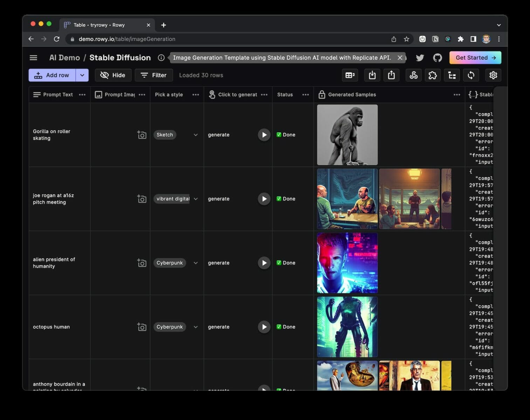Open the Filter panel
The width and height of the screenshot is (530, 420).
154,75
